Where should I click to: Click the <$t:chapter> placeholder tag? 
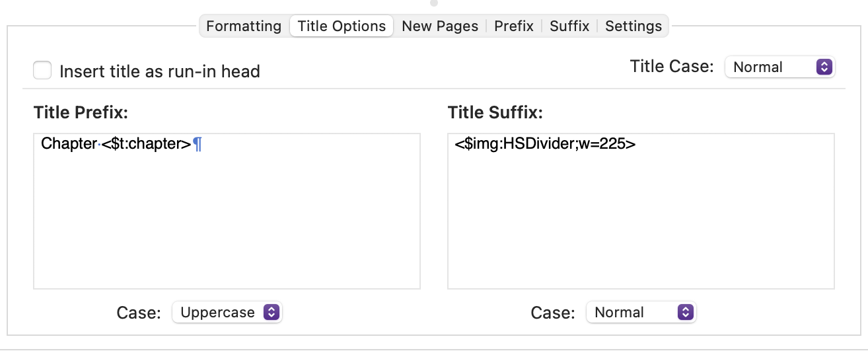click(146, 143)
